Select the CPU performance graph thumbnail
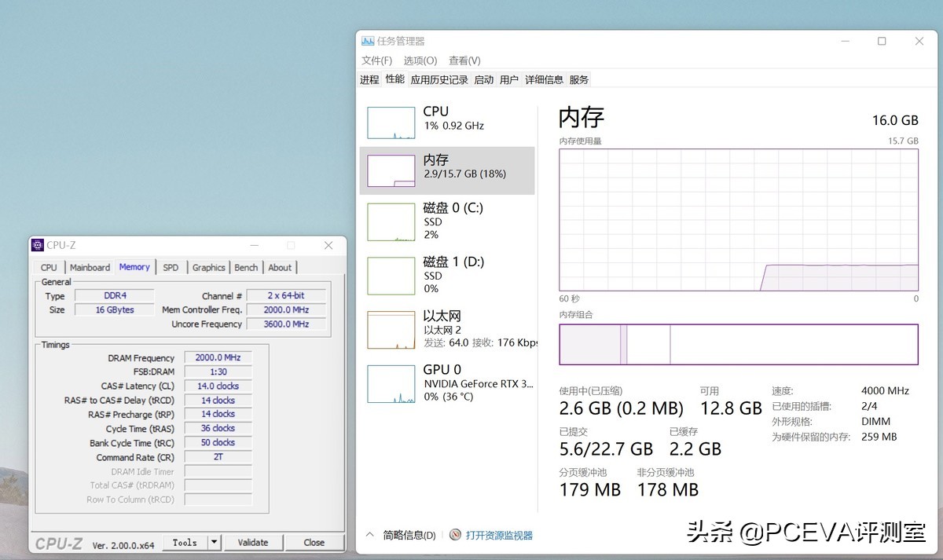Image resolution: width=943 pixels, height=560 pixels. (391, 123)
